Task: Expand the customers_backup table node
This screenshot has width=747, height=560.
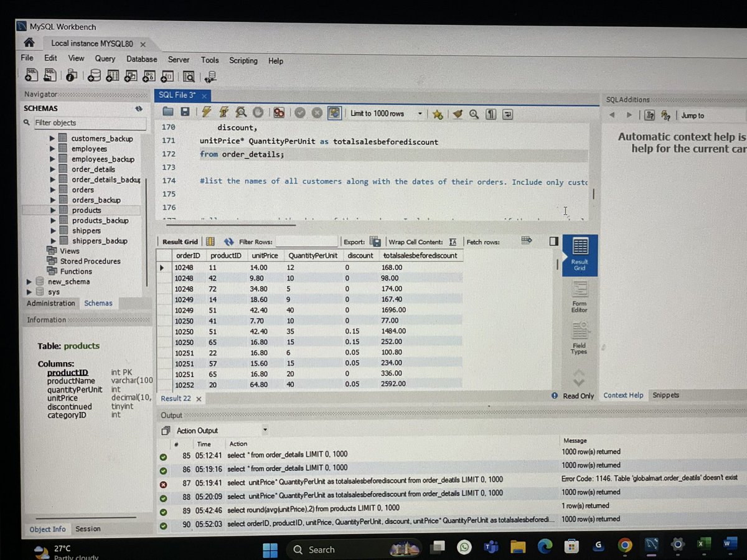Action: [x=53, y=139]
